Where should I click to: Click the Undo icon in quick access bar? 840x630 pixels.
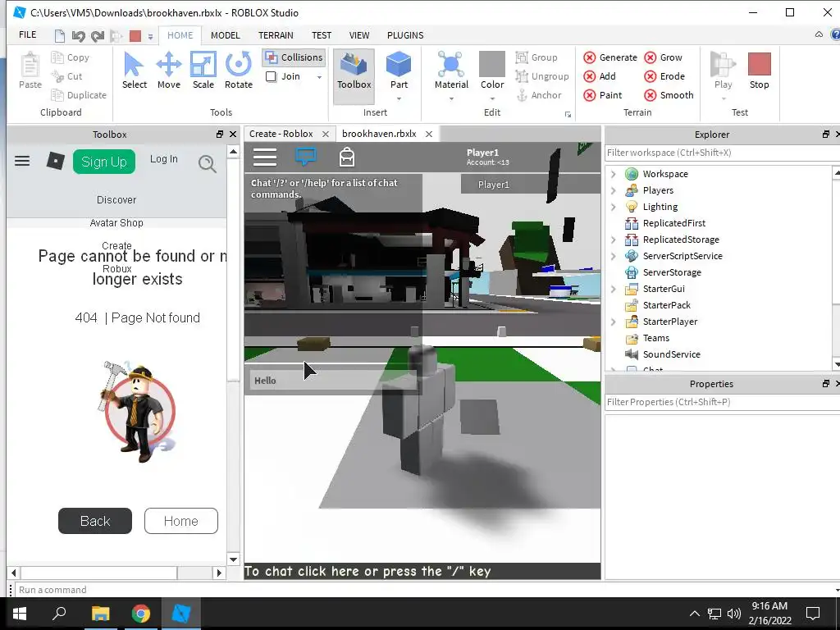pyautogui.click(x=78, y=36)
